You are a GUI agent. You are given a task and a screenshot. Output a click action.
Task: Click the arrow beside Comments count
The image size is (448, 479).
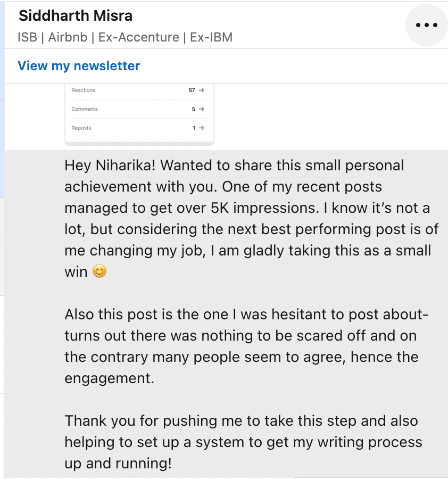point(201,109)
